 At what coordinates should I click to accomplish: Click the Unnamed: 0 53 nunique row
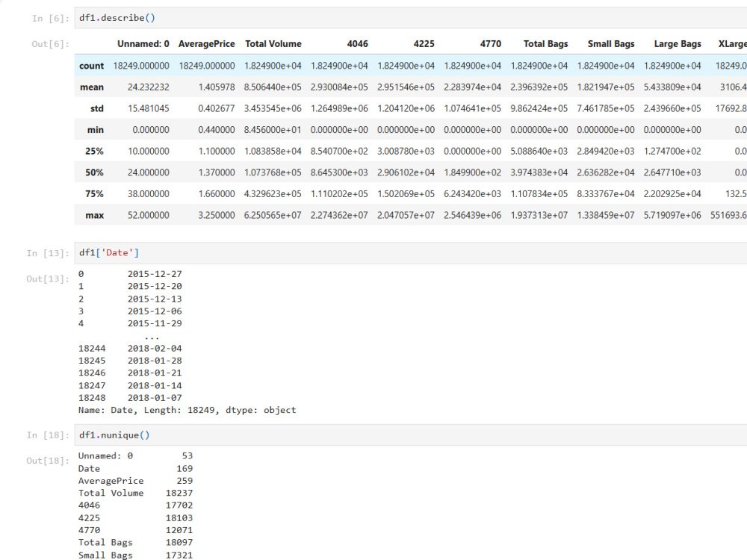tap(136, 455)
